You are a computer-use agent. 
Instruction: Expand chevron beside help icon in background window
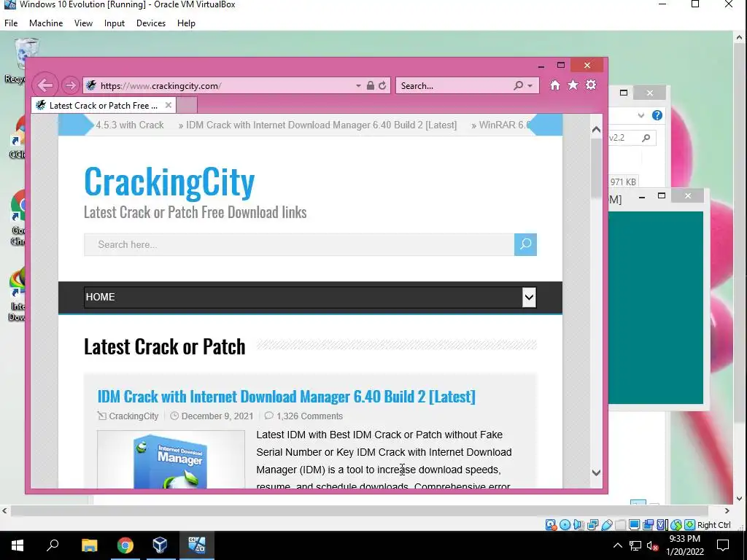[640, 115]
